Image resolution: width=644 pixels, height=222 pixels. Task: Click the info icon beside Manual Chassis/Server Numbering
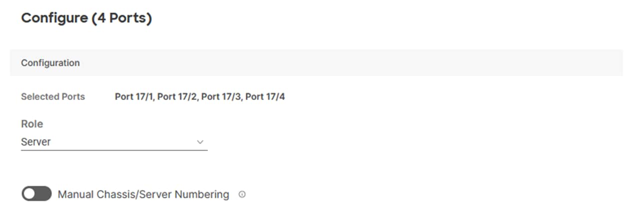(242, 195)
